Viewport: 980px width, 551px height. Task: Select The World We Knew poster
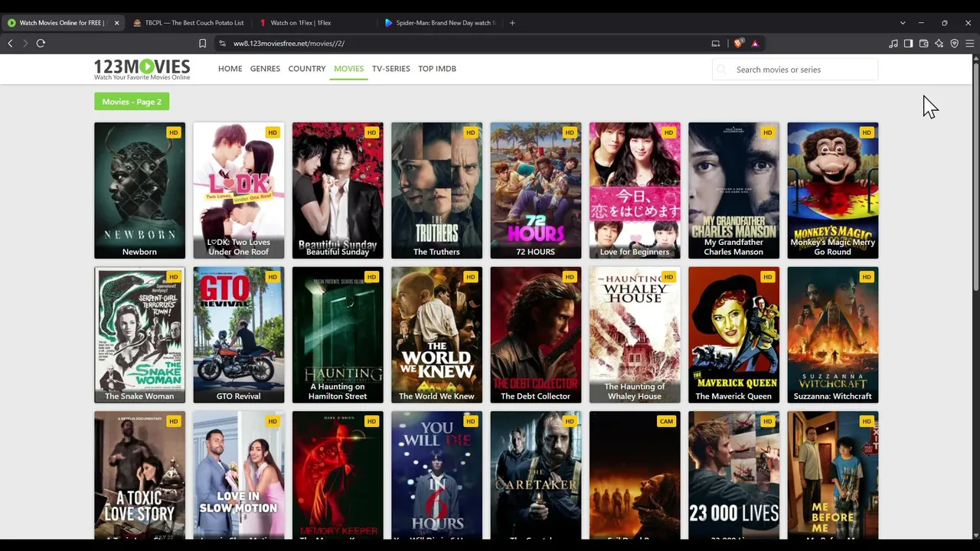(x=436, y=335)
